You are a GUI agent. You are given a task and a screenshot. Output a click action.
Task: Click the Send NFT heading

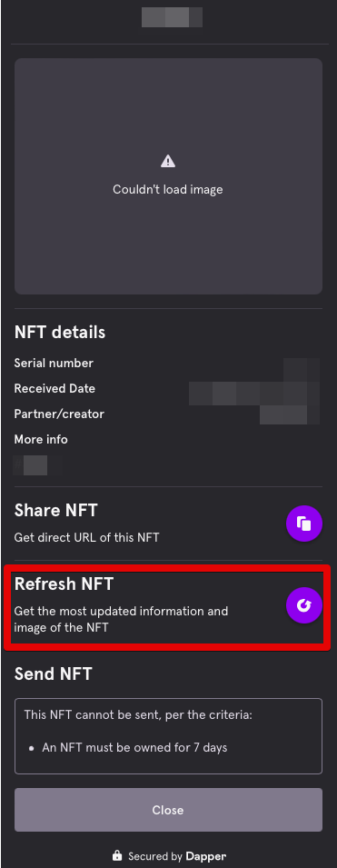click(53, 673)
